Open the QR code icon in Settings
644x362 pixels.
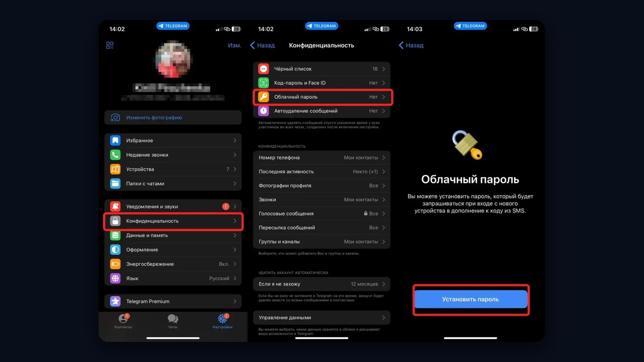pyautogui.click(x=110, y=45)
